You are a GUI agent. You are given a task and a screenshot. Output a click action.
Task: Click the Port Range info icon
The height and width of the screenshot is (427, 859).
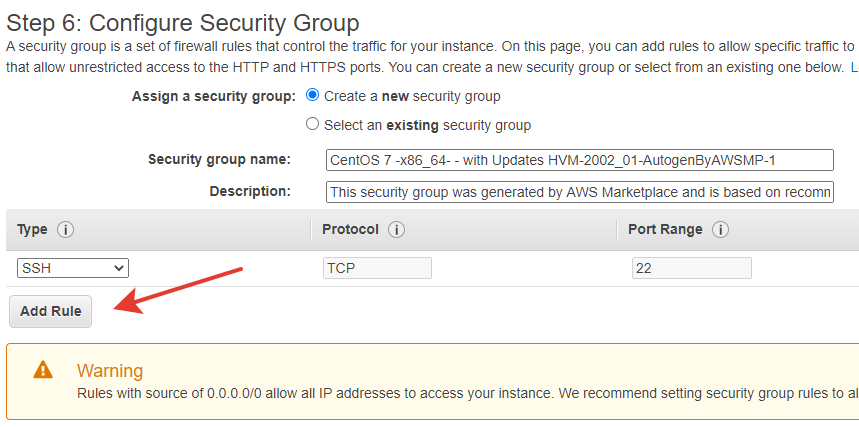720,230
